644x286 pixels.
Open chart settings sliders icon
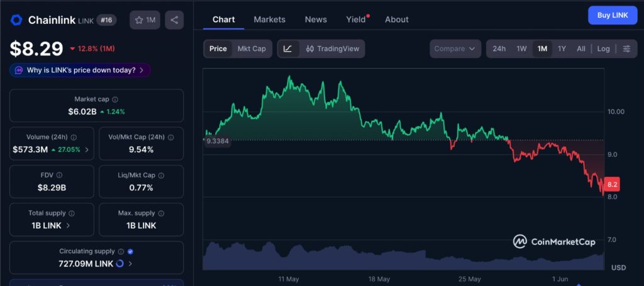(x=626, y=49)
